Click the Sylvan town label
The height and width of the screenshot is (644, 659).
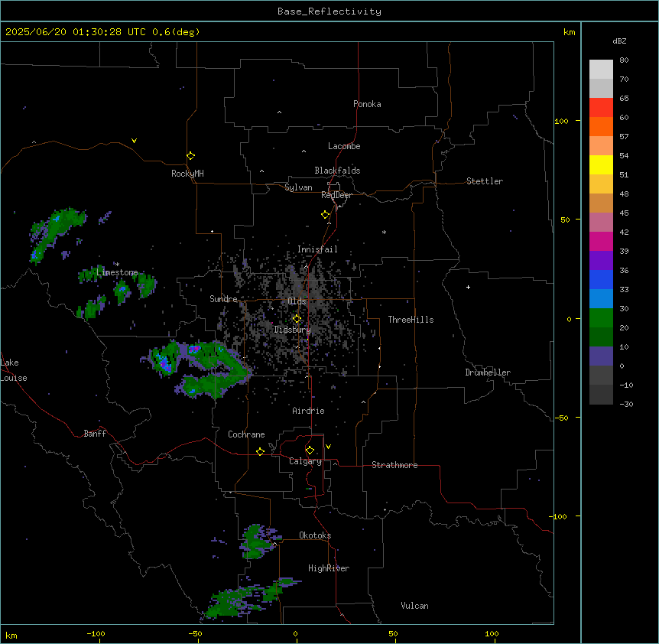298,187
